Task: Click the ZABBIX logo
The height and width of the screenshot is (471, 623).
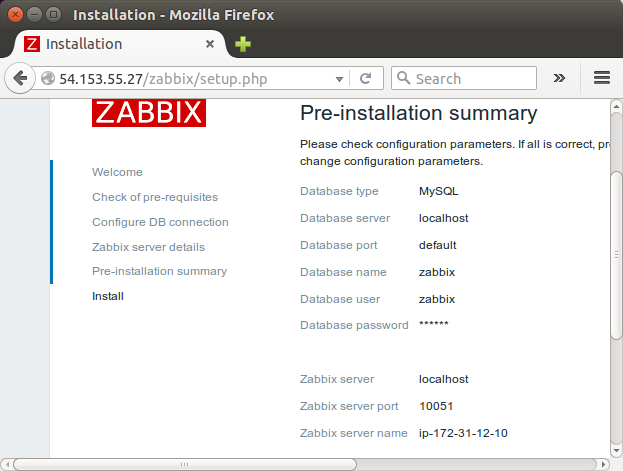Action: [149, 113]
